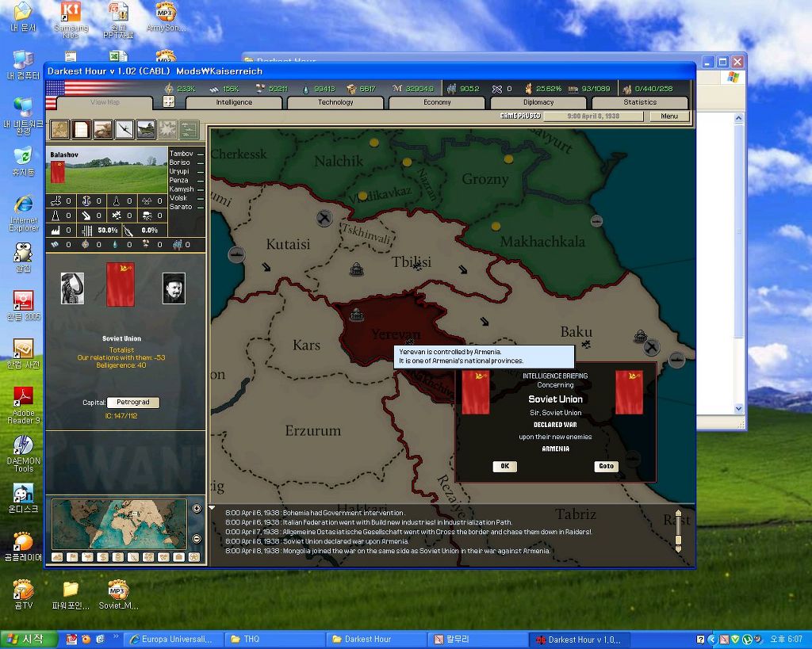Click the message log scroll slider
812x649 pixels.
[x=678, y=540]
